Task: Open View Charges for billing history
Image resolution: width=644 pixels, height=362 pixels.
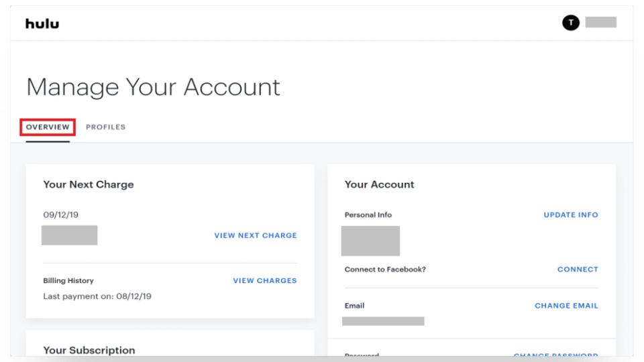Action: click(265, 281)
